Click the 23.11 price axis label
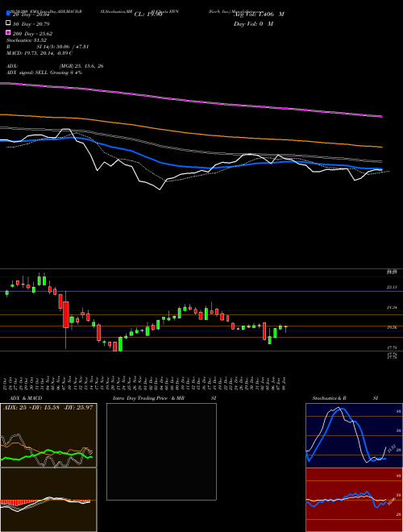403x532 pixels. [392, 287]
